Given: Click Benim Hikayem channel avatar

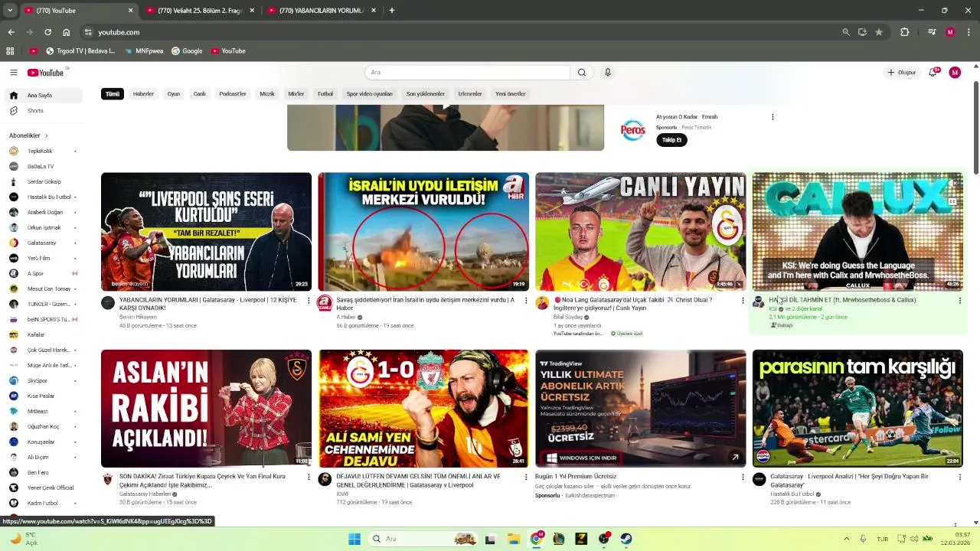Looking at the screenshot, I should click(108, 303).
